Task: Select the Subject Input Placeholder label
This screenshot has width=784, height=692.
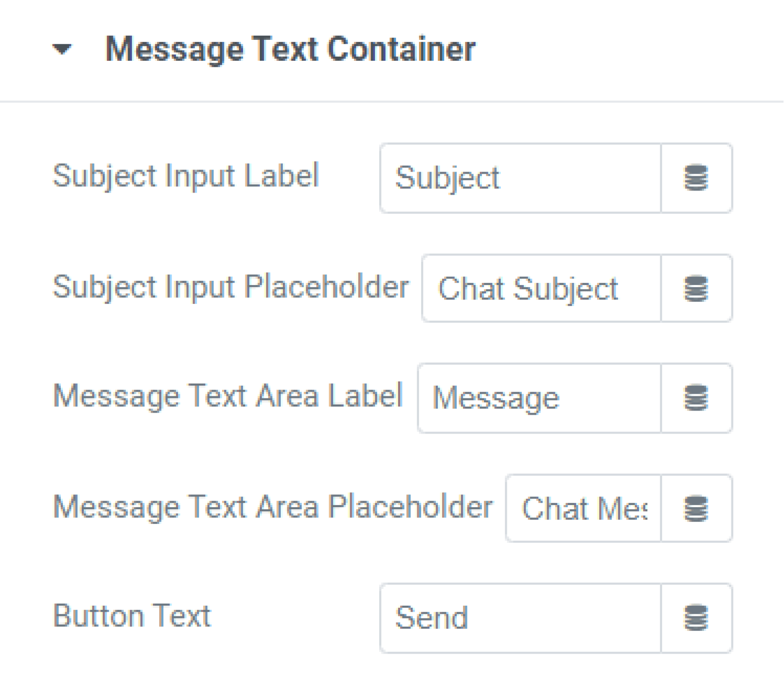Action: (x=232, y=287)
